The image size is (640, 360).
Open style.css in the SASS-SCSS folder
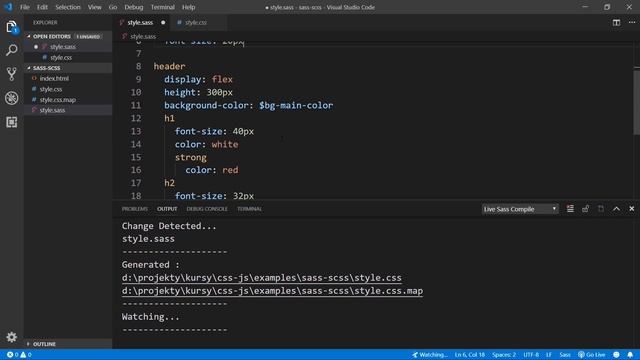point(68,89)
